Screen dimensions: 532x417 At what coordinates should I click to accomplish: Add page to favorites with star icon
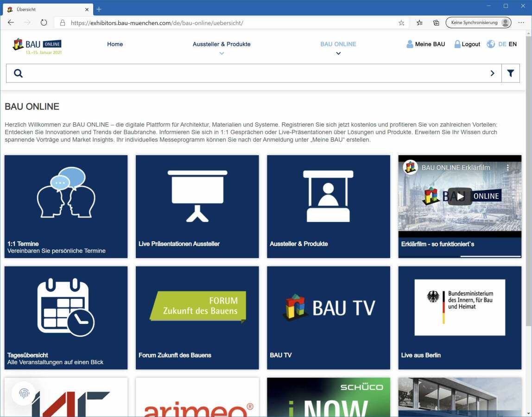[401, 23]
